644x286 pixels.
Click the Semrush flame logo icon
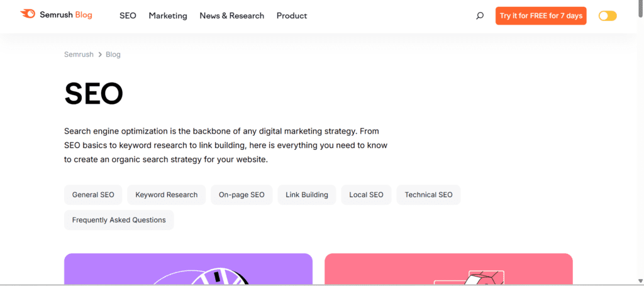[x=28, y=14]
